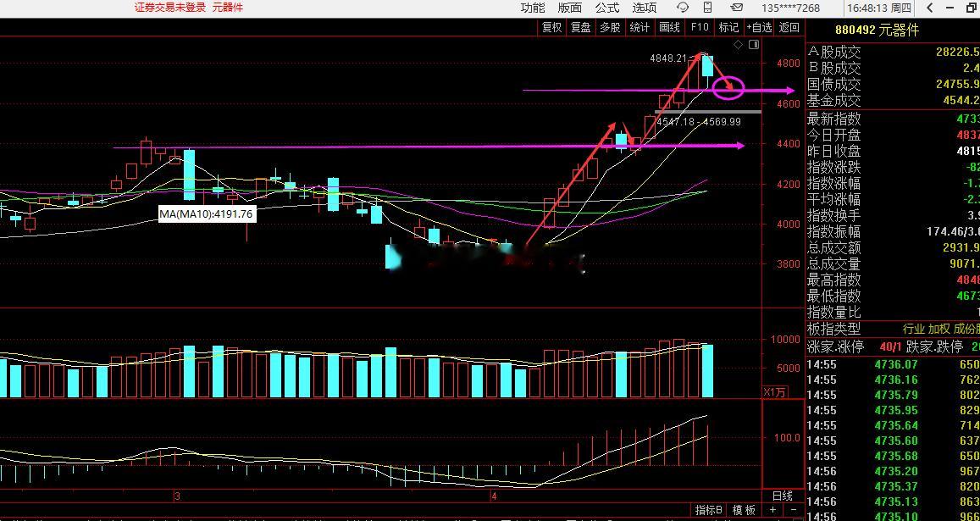Screen dimensions: 980x521
Task: Open the 版面 menu
Action: [x=569, y=8]
